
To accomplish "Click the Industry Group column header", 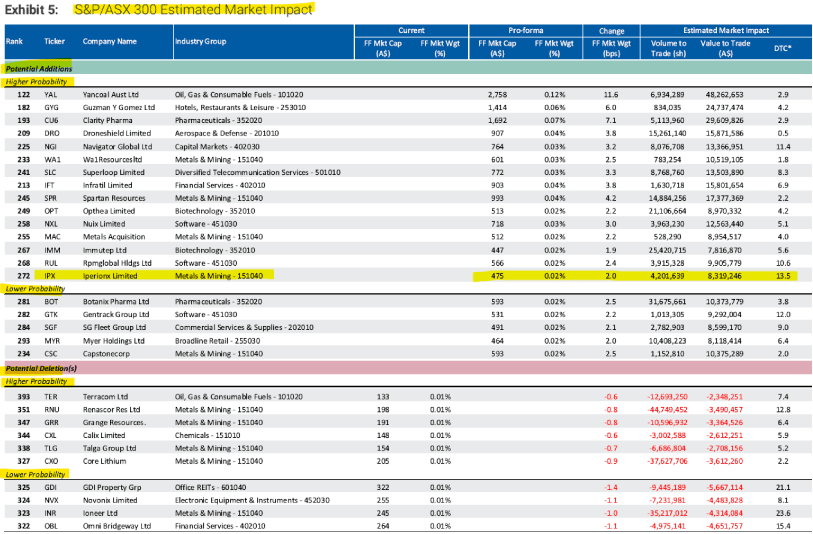I will (x=203, y=42).
